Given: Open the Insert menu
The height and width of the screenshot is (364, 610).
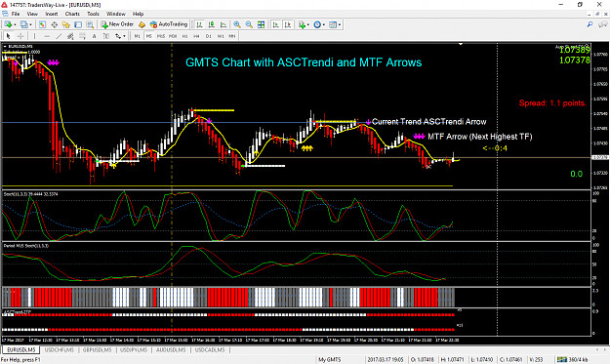Looking at the screenshot, I should pyautogui.click(x=52, y=14).
